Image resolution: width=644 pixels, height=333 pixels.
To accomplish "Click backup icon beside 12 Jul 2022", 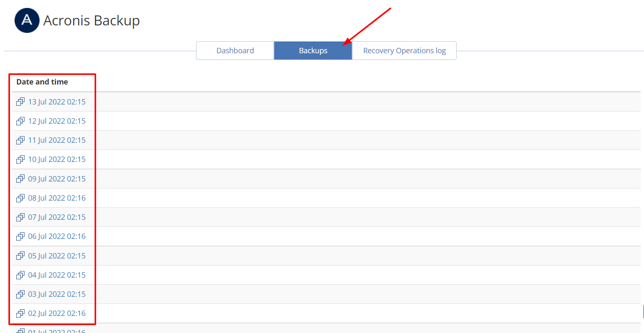I will [x=20, y=121].
